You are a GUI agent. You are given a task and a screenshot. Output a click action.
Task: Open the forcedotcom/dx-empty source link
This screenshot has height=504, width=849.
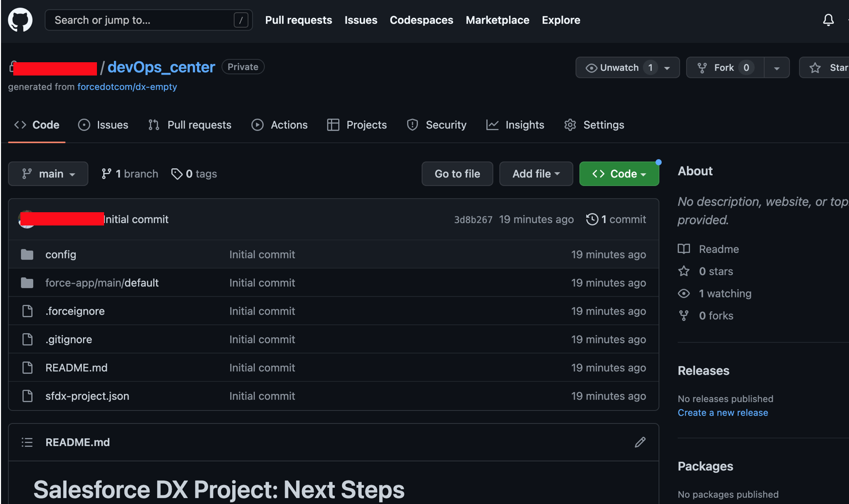[x=127, y=87]
